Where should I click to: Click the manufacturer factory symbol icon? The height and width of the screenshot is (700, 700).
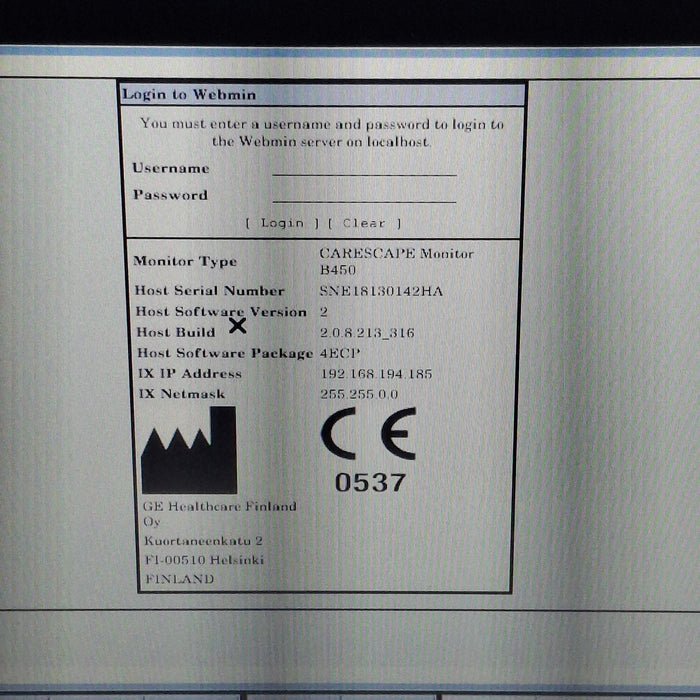tap(189, 450)
